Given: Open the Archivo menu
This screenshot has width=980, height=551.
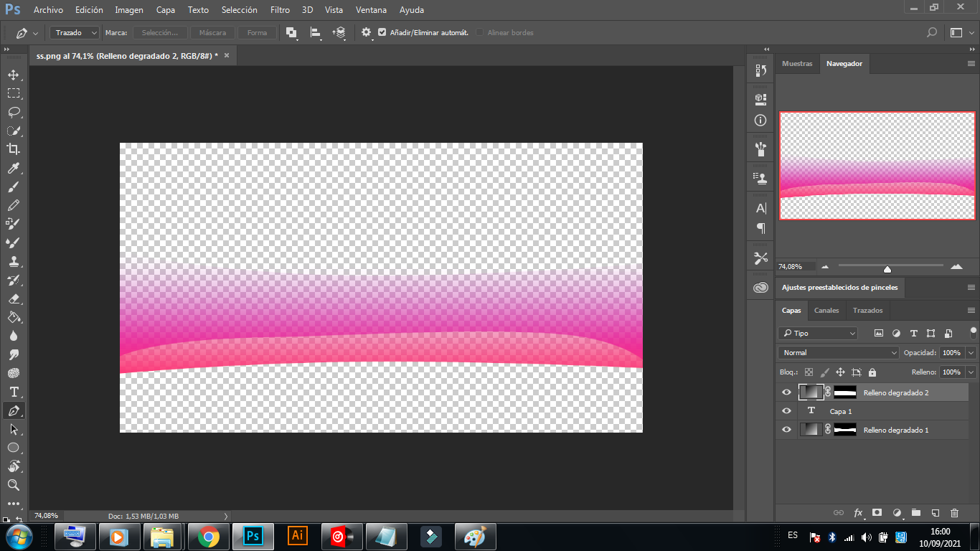Looking at the screenshot, I should 48,10.
